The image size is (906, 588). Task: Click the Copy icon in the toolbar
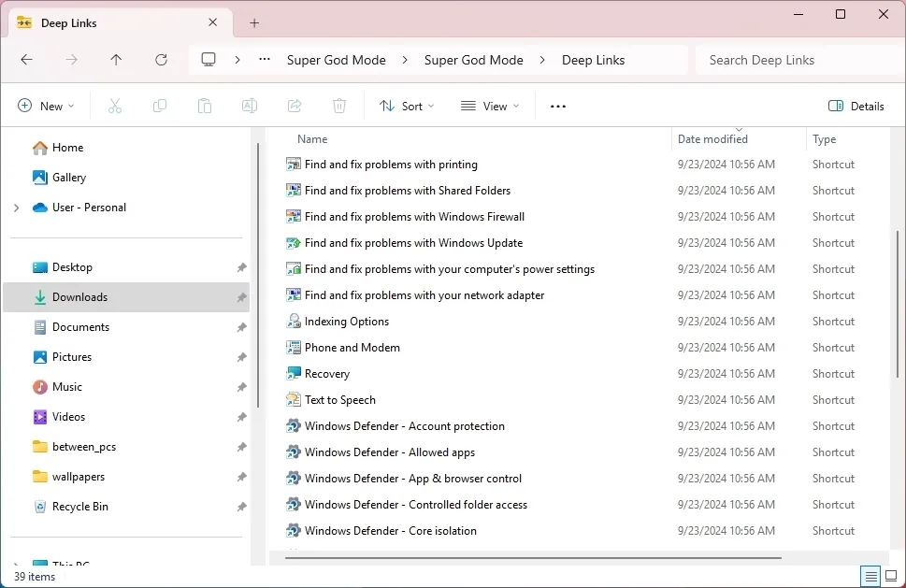[159, 106]
